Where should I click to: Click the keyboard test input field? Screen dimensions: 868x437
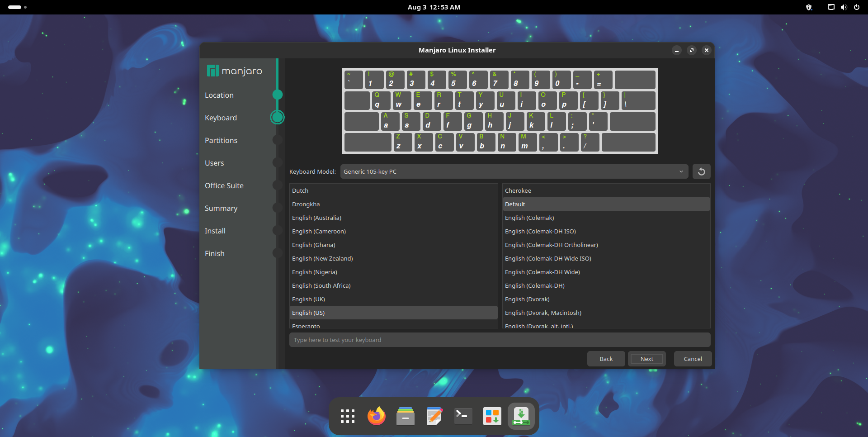tap(500, 340)
